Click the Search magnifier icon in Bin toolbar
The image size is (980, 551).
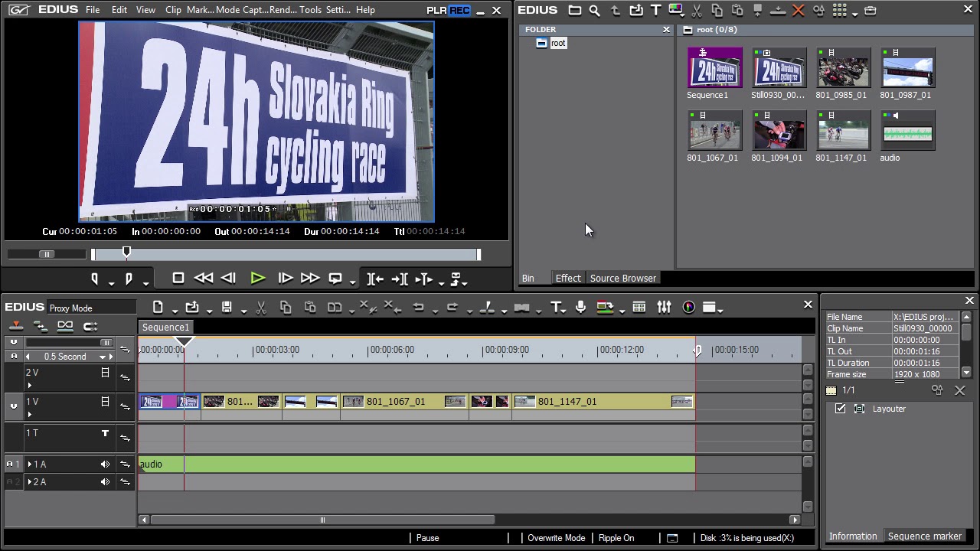point(595,11)
